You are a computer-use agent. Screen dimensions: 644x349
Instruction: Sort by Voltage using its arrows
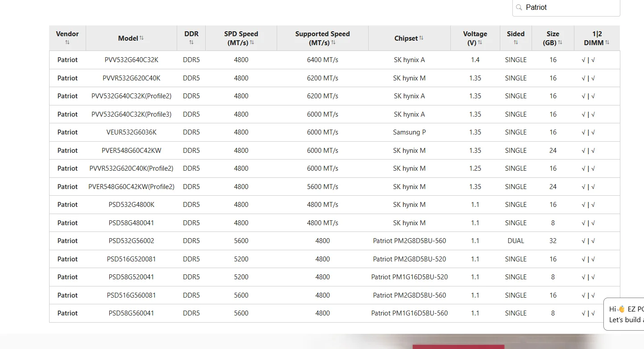[480, 42]
